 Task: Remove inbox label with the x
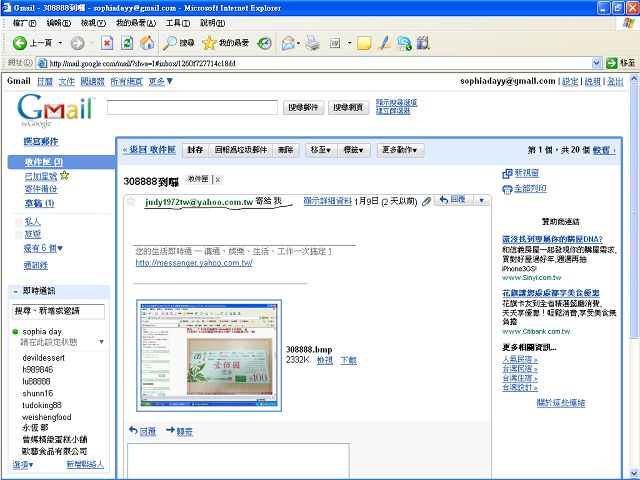coord(218,180)
